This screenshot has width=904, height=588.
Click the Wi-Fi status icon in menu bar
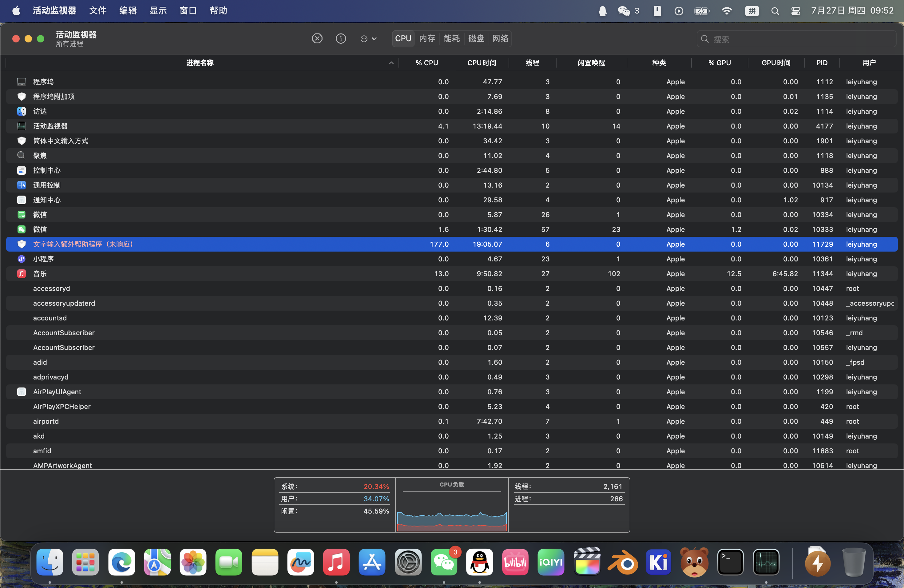point(726,11)
